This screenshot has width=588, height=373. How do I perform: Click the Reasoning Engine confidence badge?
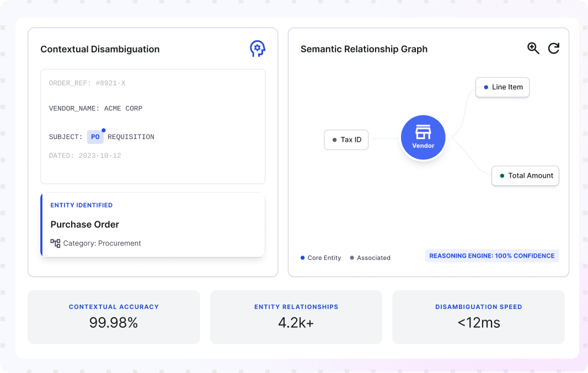point(492,255)
